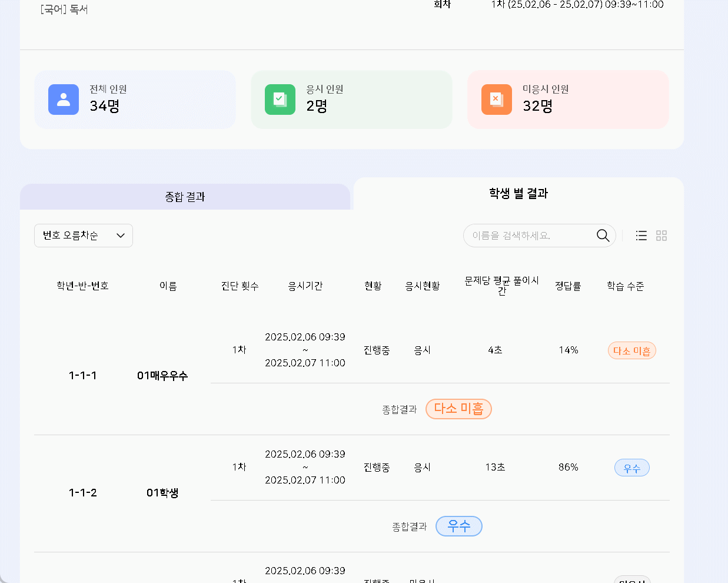Open the 번호 오름차순 sort dropdown

(84, 236)
